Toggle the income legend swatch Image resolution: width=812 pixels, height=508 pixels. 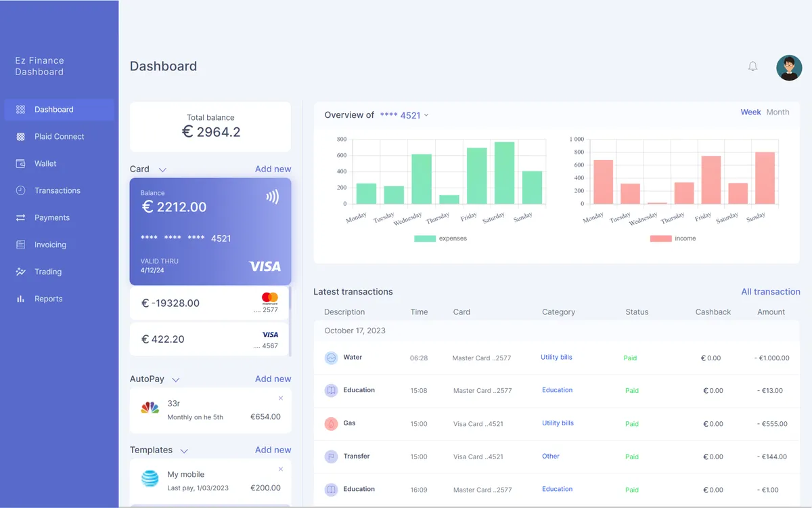pos(661,238)
